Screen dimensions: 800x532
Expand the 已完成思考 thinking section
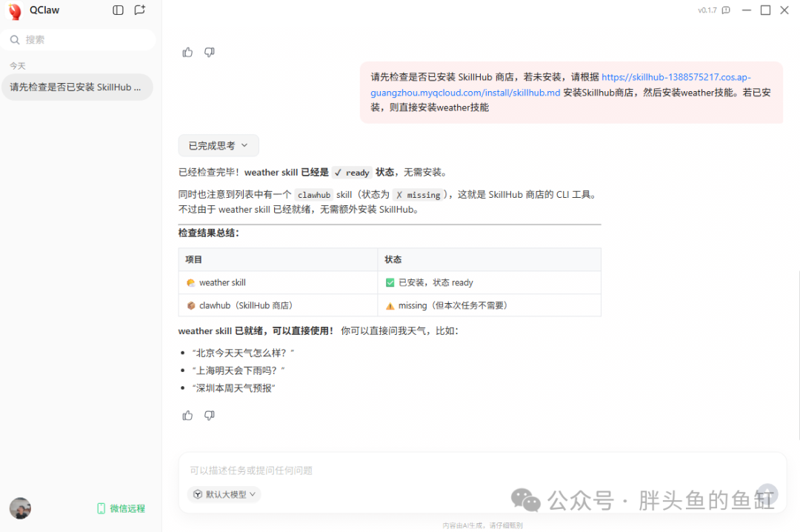coord(219,145)
